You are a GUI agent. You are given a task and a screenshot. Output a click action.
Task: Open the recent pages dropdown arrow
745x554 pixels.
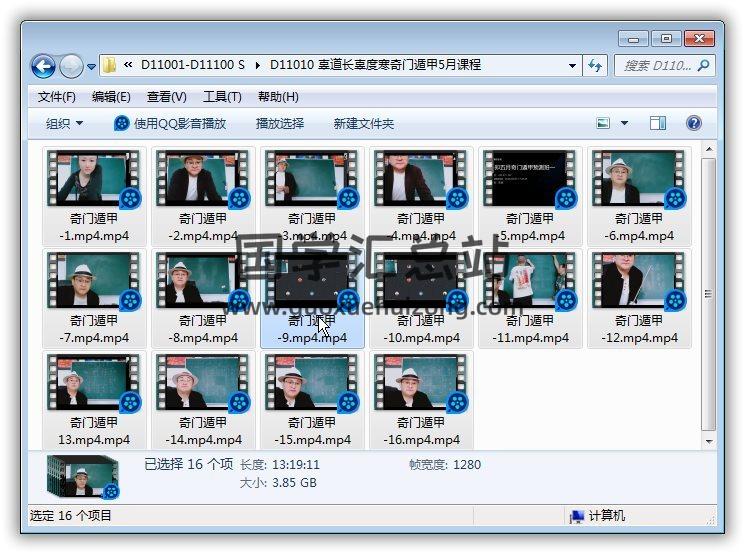pos(92,67)
